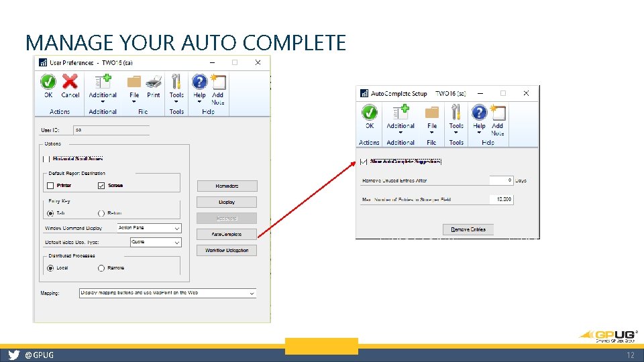Expand Tools dropdown arrow in User Preferences
The height and width of the screenshot is (362, 644).
pyautogui.click(x=176, y=102)
